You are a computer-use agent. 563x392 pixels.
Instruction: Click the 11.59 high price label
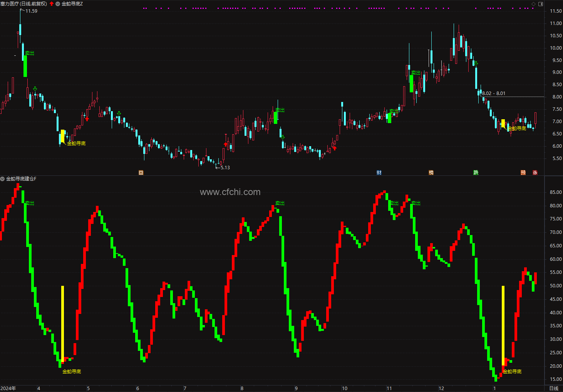click(x=31, y=11)
